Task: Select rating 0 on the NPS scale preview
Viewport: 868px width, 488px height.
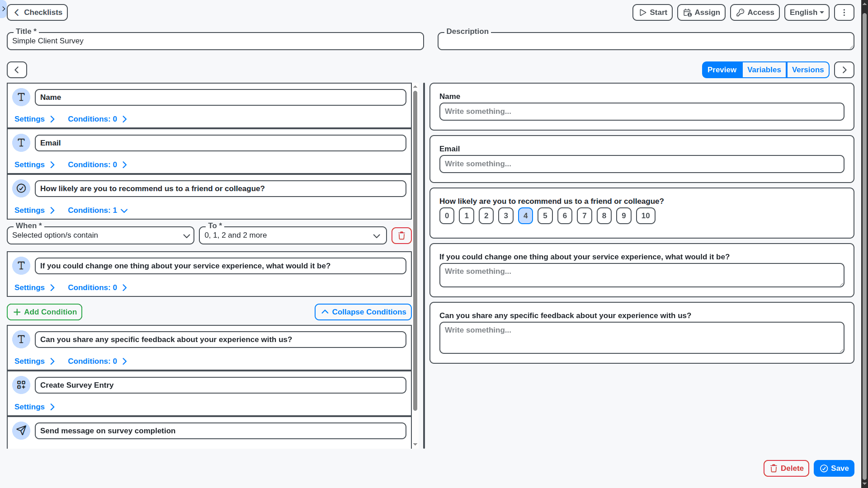Action: click(x=447, y=216)
